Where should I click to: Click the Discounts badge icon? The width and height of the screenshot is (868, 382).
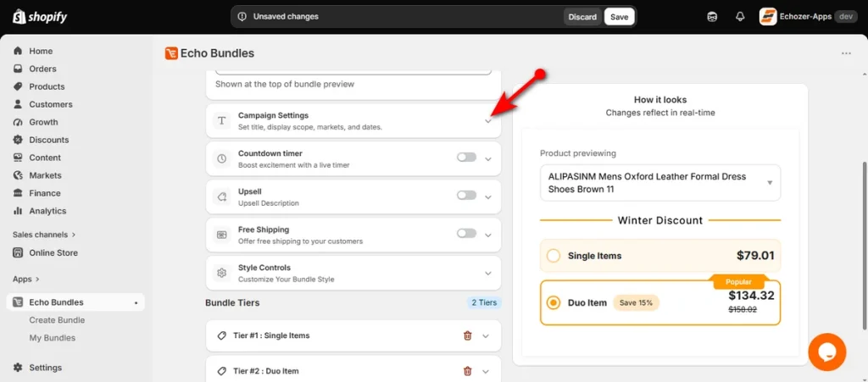pos(19,140)
